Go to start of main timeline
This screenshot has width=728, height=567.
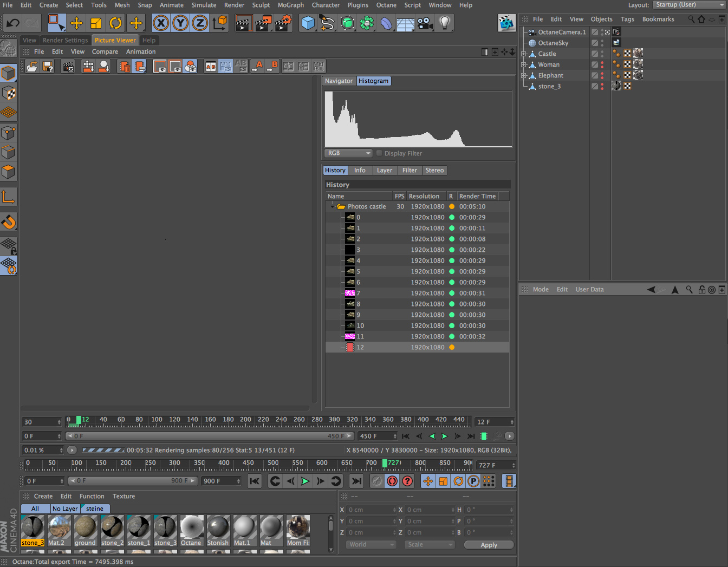coord(255,481)
